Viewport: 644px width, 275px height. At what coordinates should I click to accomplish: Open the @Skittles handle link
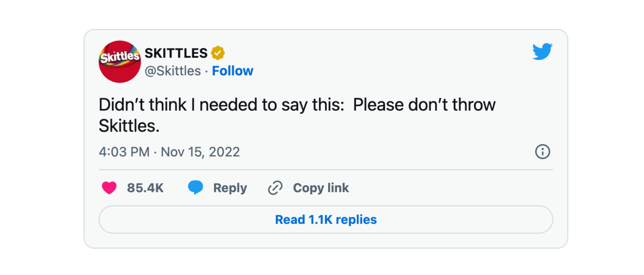coord(173,71)
